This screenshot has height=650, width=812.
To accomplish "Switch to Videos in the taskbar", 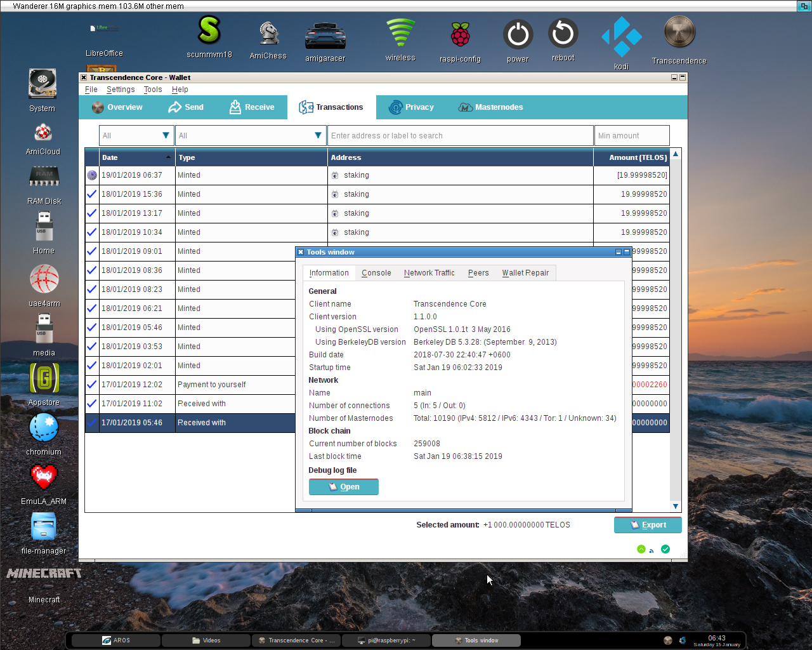I will 206,640.
